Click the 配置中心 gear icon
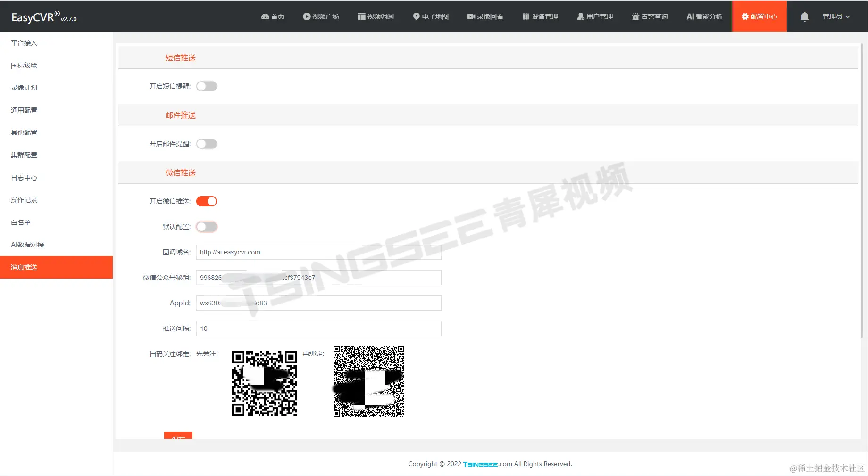This screenshot has height=476, width=868. [745, 16]
